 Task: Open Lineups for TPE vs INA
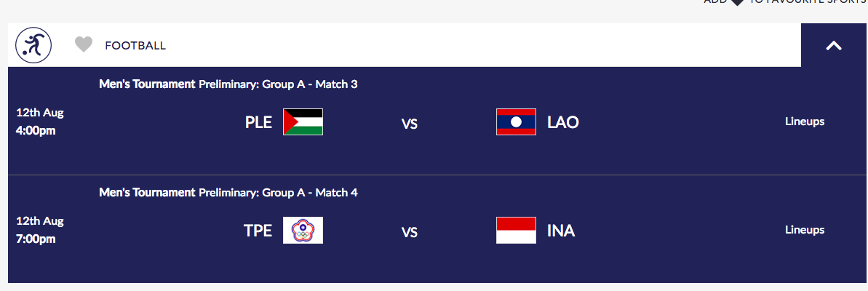coord(804,230)
